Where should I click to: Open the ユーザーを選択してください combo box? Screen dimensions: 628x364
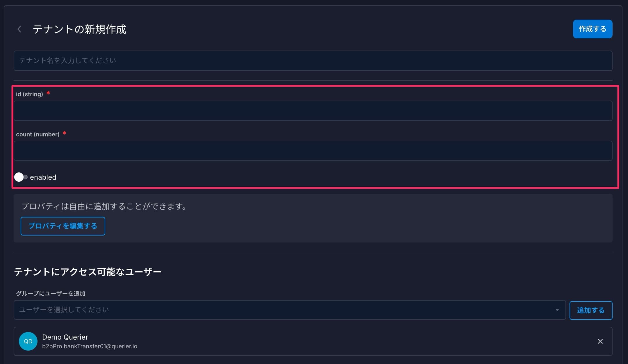(x=285, y=310)
